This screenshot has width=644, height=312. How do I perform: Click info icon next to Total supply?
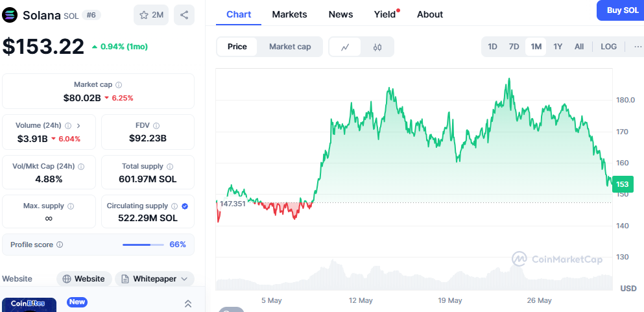point(170,167)
